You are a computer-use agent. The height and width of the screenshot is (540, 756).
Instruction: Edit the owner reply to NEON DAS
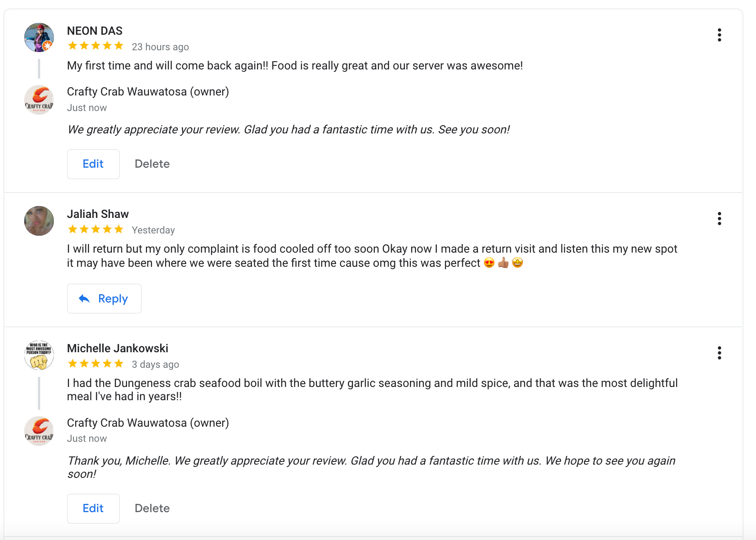(x=93, y=164)
